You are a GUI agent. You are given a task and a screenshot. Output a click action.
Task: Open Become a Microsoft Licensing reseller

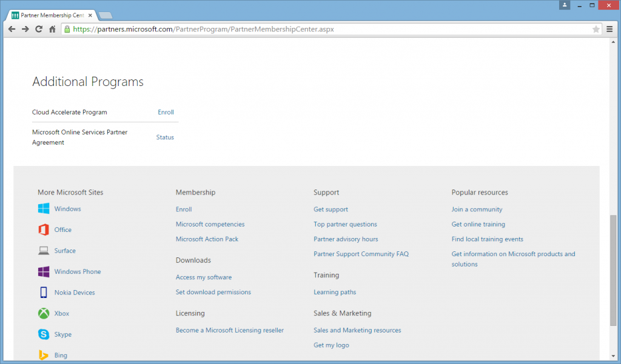230,330
